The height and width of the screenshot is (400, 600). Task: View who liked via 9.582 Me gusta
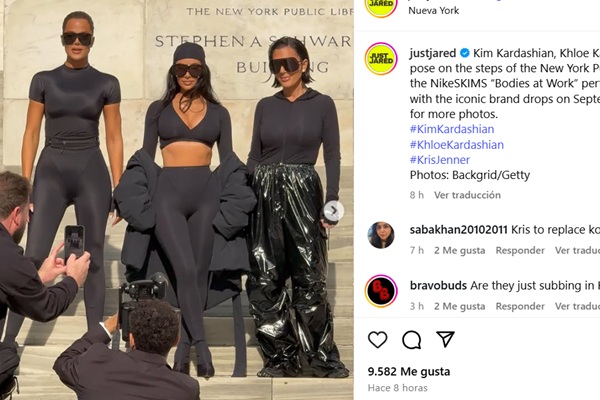click(x=409, y=371)
